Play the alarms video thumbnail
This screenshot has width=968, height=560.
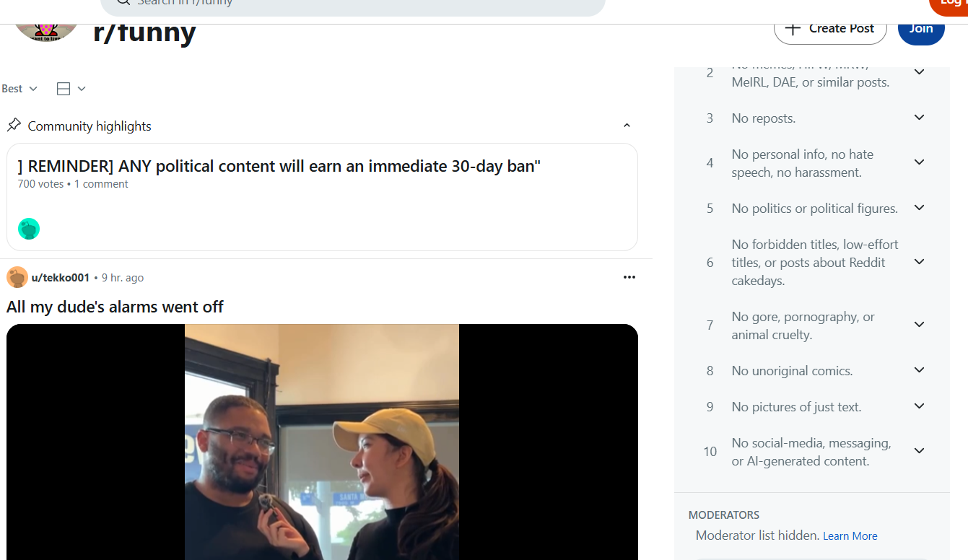pyautogui.click(x=322, y=442)
